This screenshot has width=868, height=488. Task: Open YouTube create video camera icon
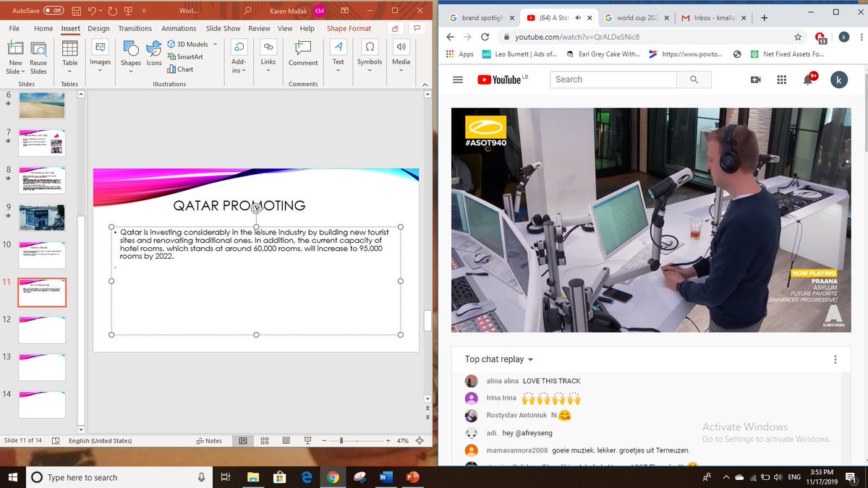click(x=756, y=80)
